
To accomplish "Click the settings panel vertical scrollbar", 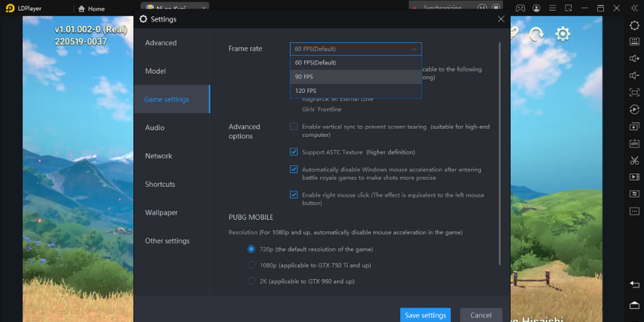I will 499,154.
